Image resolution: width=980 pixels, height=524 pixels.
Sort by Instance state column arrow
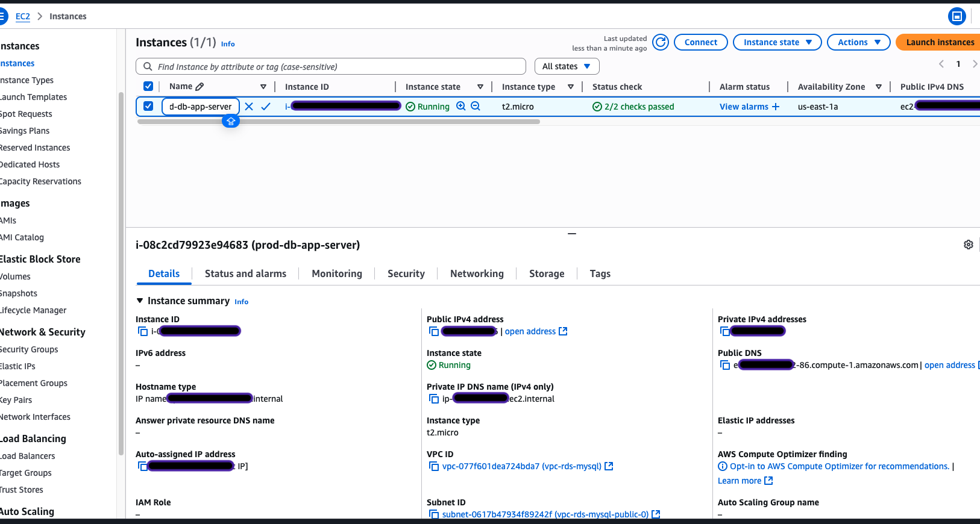coord(480,87)
